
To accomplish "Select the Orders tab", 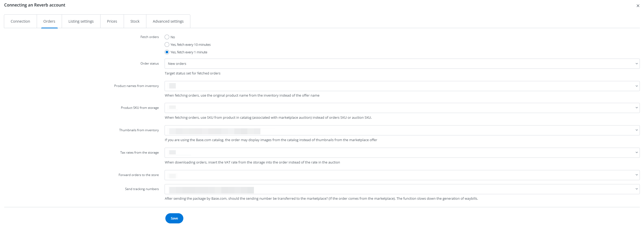I will [x=49, y=21].
